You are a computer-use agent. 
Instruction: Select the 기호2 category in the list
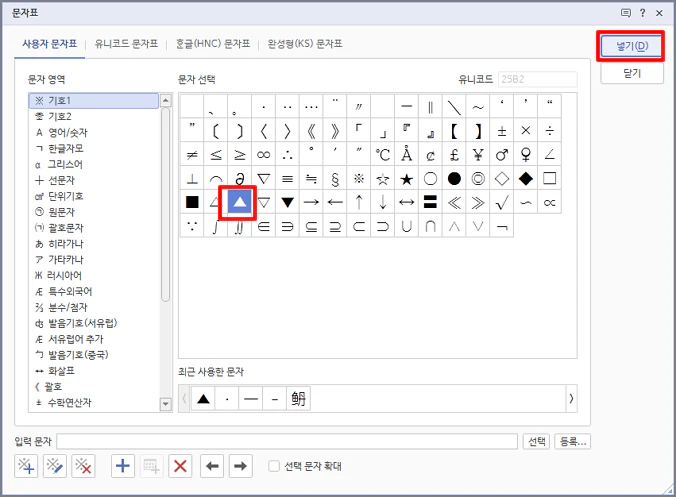[94, 116]
